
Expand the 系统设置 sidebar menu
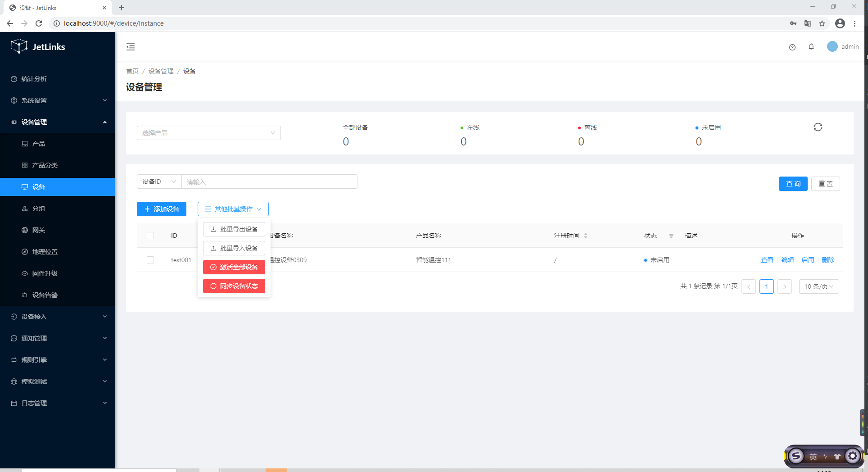(58, 100)
